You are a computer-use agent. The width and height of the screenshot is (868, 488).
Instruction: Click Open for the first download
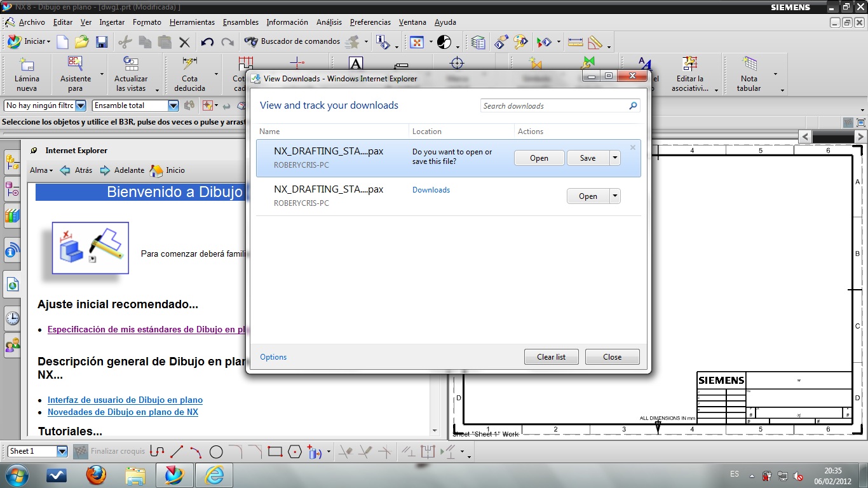pos(539,158)
